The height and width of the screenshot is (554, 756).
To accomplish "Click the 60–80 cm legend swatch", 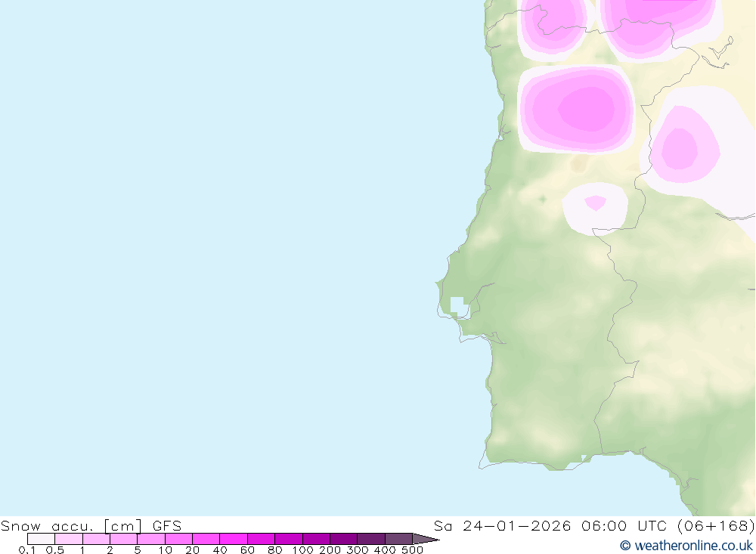I will (x=262, y=539).
